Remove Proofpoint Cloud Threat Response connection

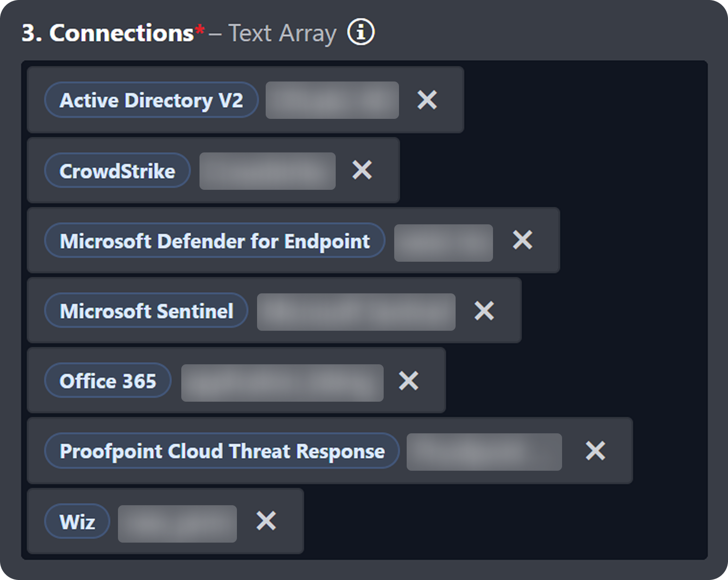595,451
